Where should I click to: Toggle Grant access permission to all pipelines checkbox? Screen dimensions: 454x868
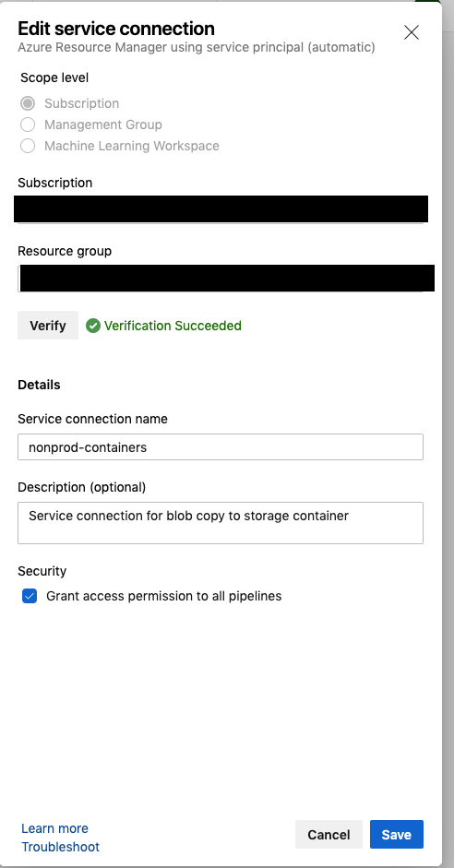click(30, 596)
